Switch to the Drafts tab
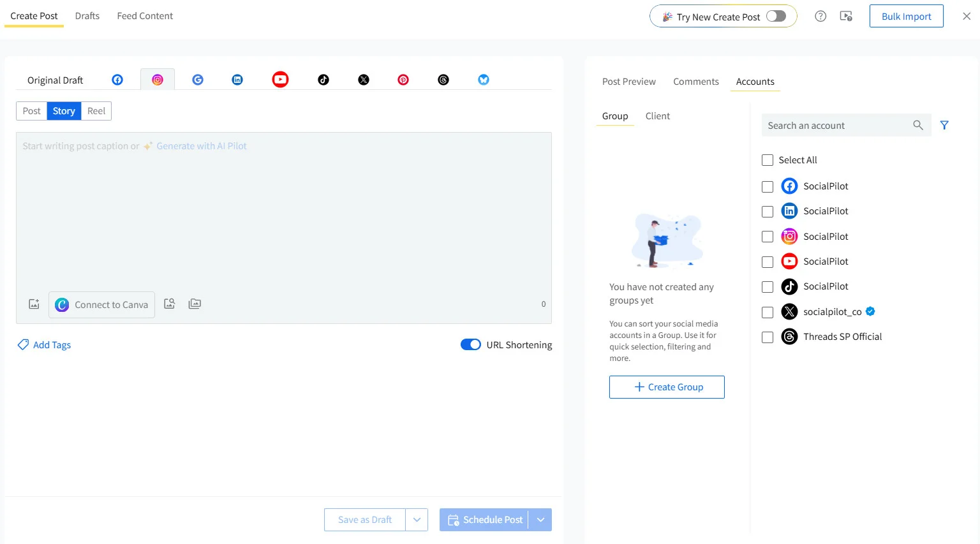Viewport: 980px width, 544px height. [x=87, y=16]
